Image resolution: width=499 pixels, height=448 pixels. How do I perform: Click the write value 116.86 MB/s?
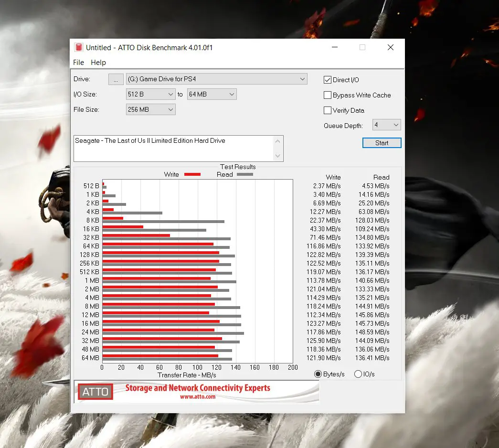[x=324, y=246]
